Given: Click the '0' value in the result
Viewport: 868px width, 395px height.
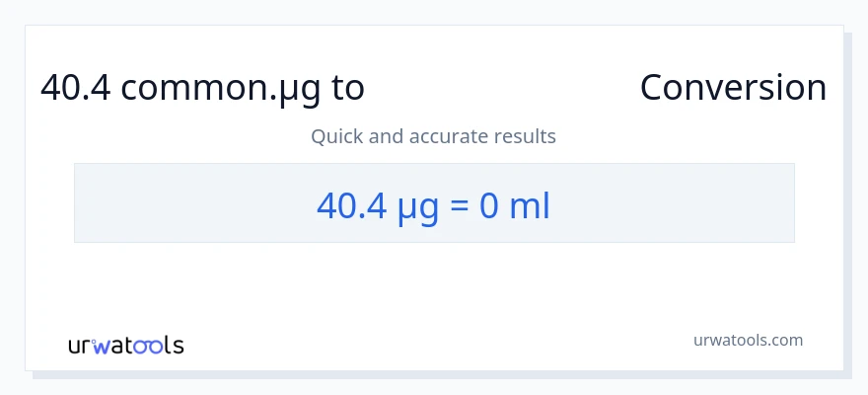Looking at the screenshot, I should point(488,205).
